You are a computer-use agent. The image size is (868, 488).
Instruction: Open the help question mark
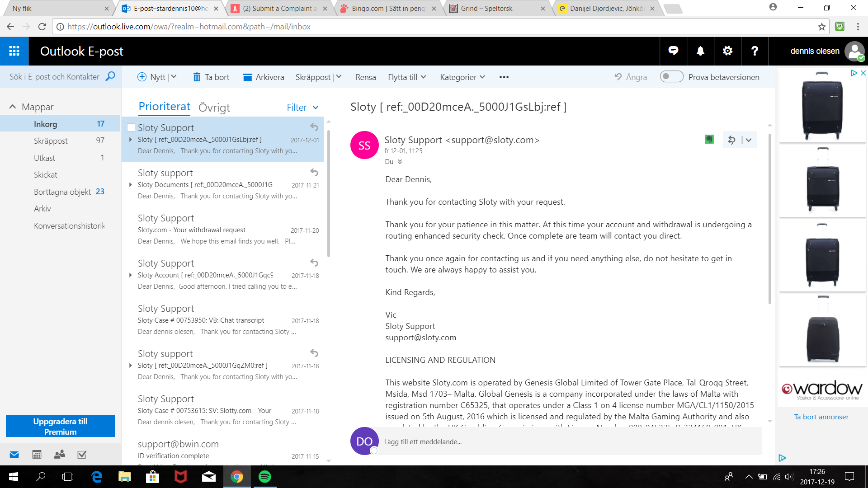755,51
